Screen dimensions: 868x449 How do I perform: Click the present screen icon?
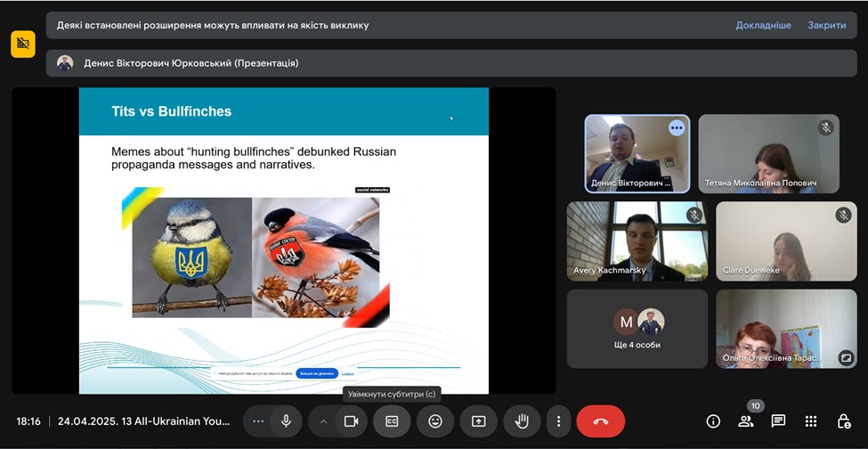tap(479, 421)
